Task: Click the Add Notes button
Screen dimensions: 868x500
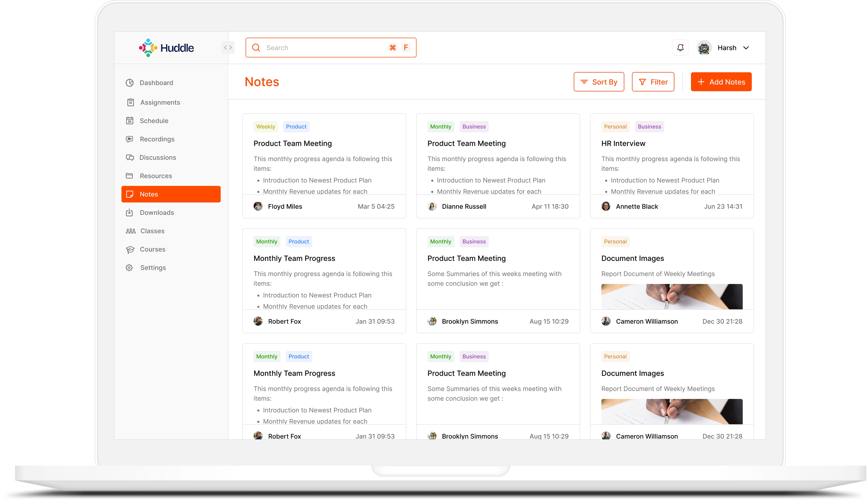Action: pos(721,82)
